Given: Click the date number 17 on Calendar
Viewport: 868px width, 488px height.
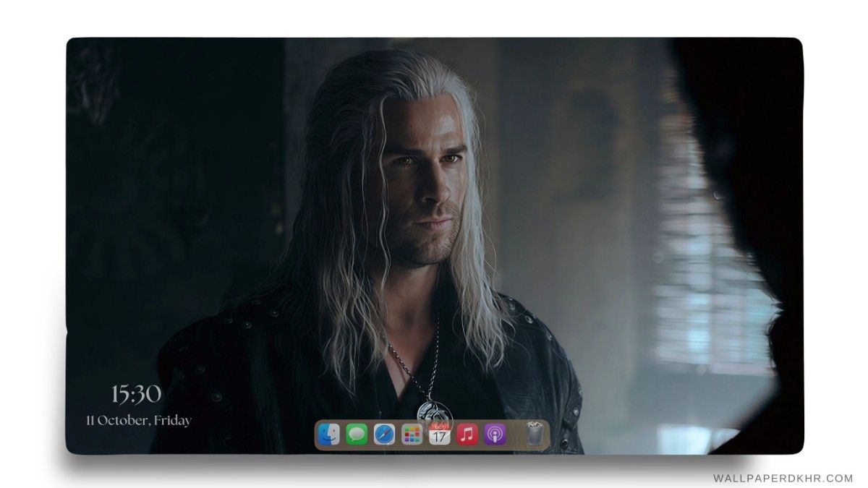Looking at the screenshot, I should [440, 437].
